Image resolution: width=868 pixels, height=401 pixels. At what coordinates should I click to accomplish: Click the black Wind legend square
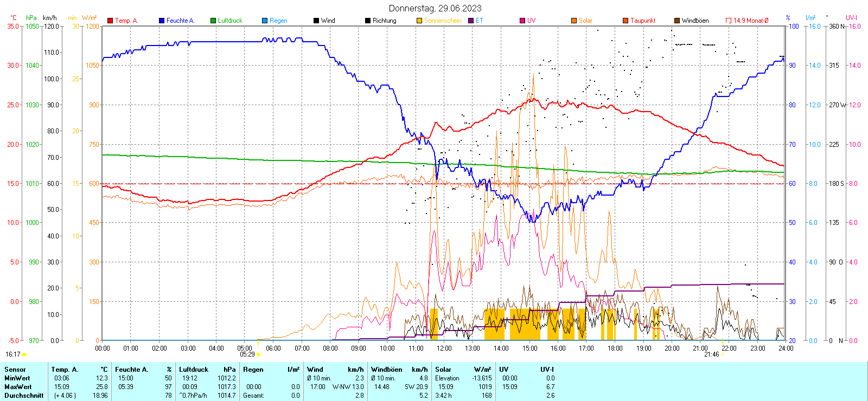tap(316, 21)
